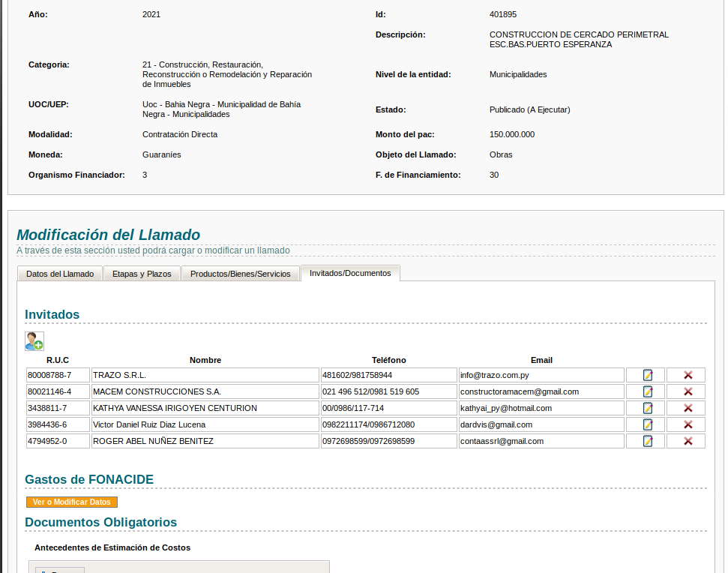Viewport: 728px width, 573px height.
Task: Click the Id value 401895
Action: pos(503,14)
